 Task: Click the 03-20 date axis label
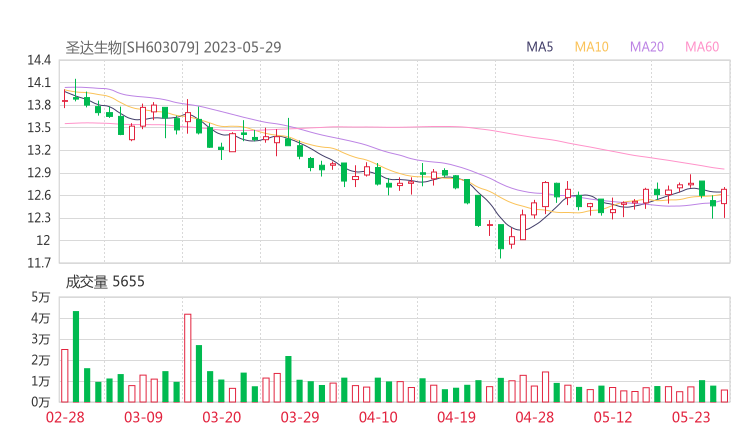[222, 417]
